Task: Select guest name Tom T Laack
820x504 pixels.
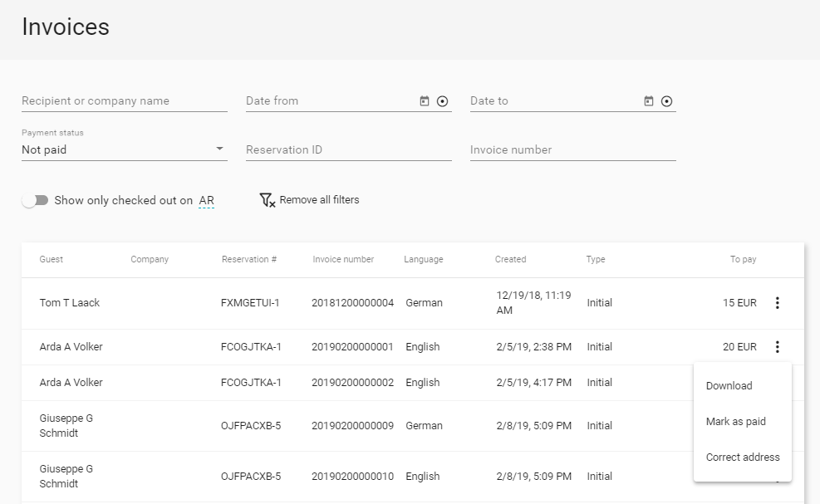Action: pos(70,303)
